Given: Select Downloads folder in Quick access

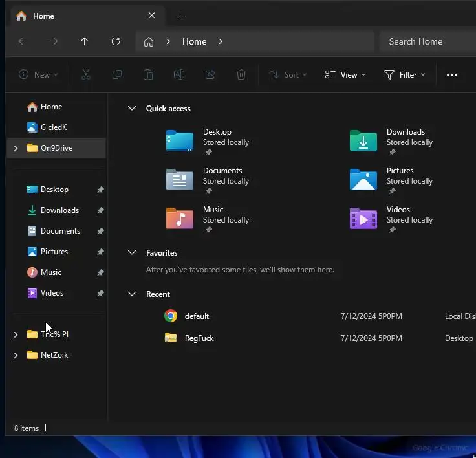Looking at the screenshot, I should (391, 141).
